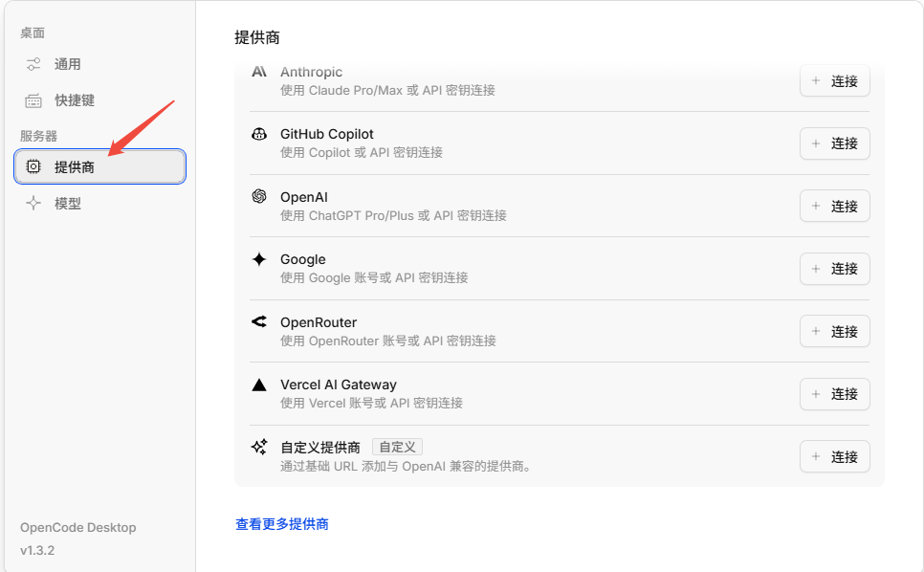Screen dimensions: 924x572
Task: Connect the OpenRouter provider
Action: (x=834, y=332)
